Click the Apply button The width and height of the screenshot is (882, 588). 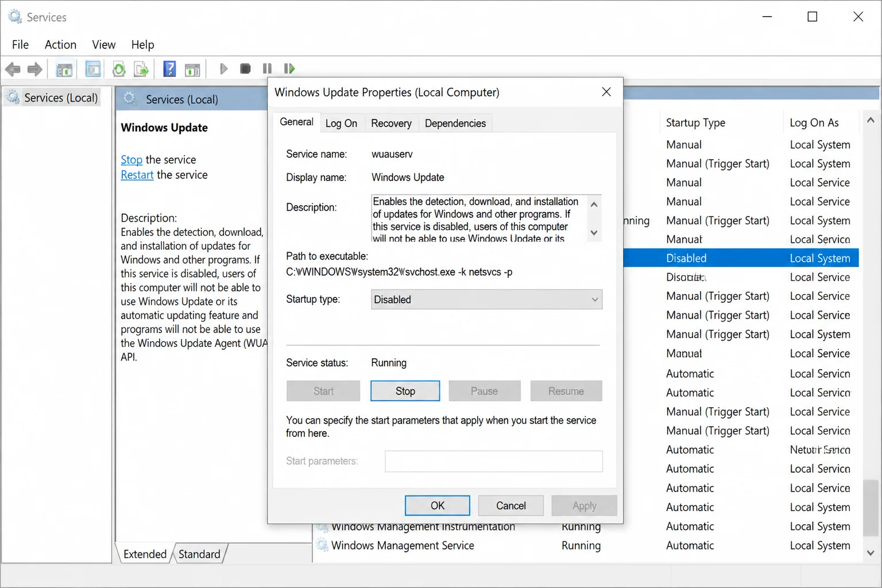[x=584, y=505]
